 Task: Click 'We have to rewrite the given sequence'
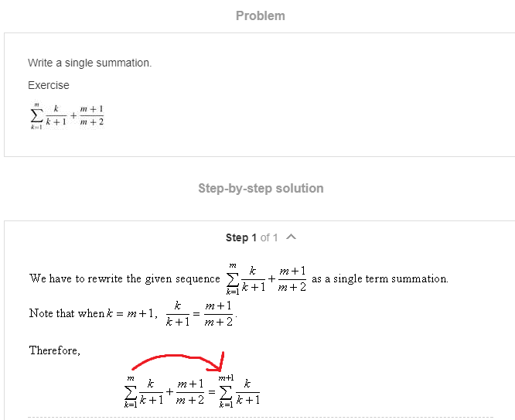124,278
